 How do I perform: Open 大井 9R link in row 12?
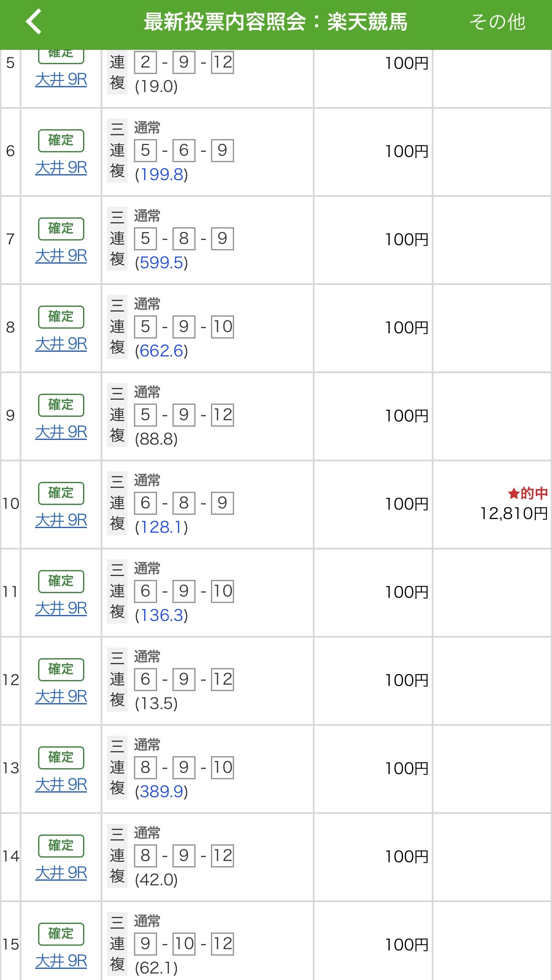[x=61, y=696]
